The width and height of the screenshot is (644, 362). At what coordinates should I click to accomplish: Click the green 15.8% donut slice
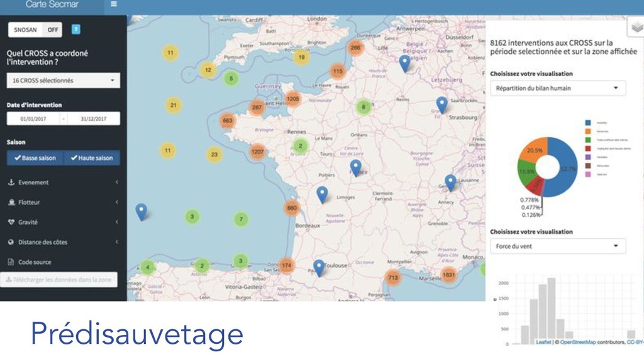pyautogui.click(x=526, y=172)
